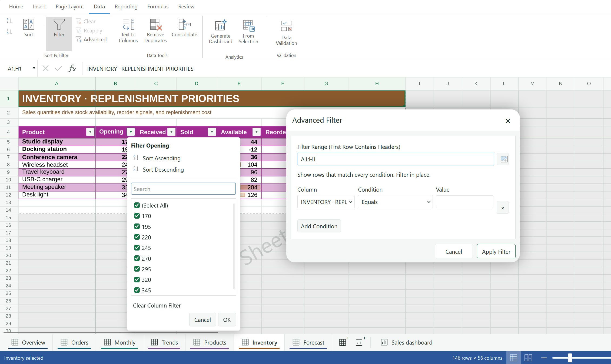Click the add new chart sheet icon
Image resolution: width=611 pixels, height=364 pixels.
click(360, 342)
